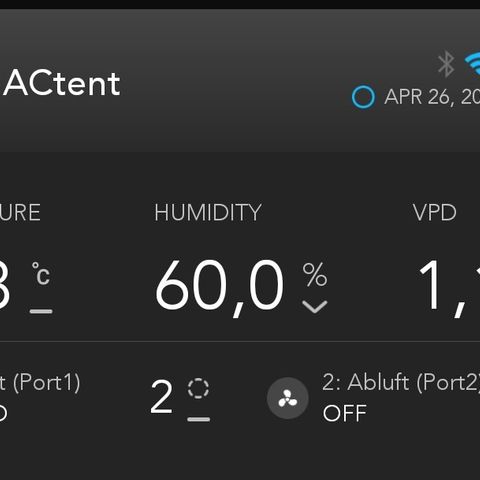The height and width of the screenshot is (480, 480).
Task: Select the HUMIDITY label
Action: click(x=208, y=212)
